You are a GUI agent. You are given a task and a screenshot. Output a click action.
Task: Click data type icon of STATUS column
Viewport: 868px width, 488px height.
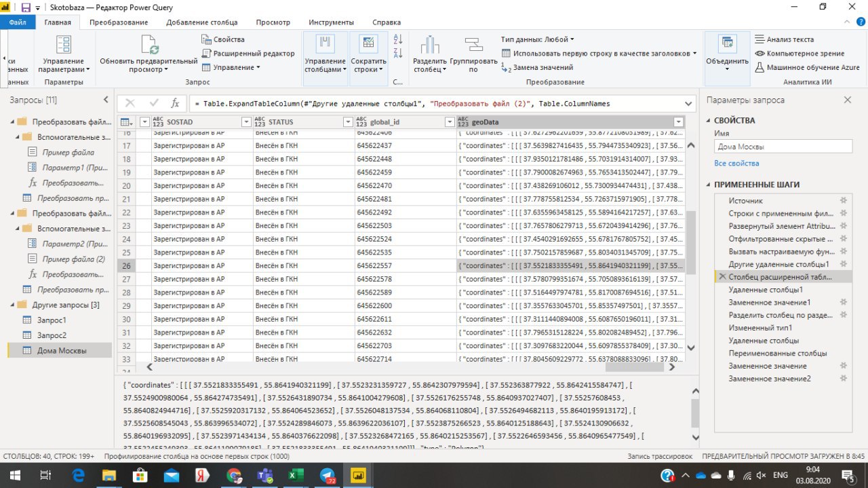coord(260,121)
